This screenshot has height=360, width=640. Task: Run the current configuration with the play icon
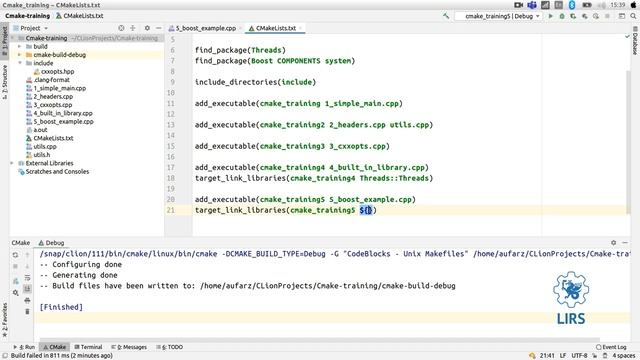coord(551,16)
